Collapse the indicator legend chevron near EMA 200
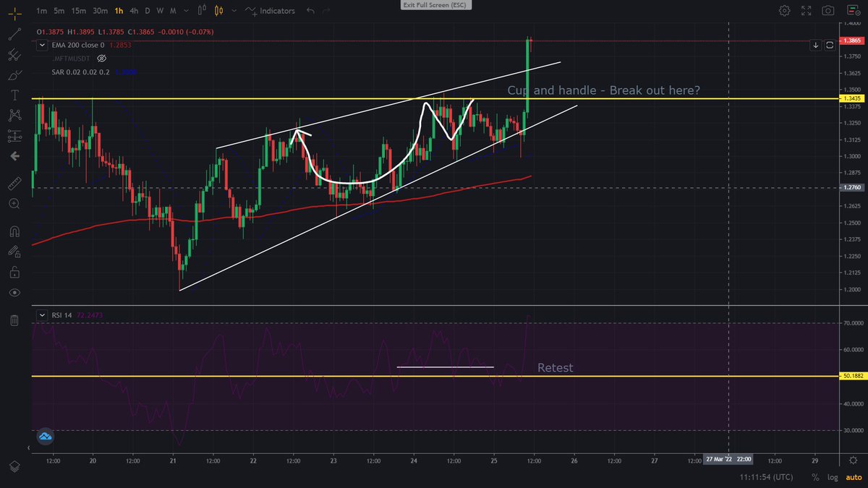This screenshot has height=488, width=868. coord(43,45)
